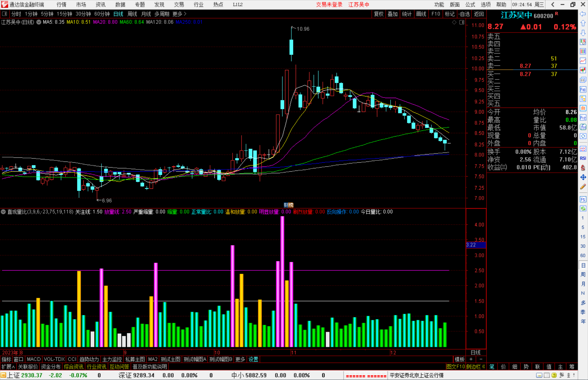The image size is (588, 380).
Task: Click the checklist icon with checkmark in sidebar
Action: pyautogui.click(x=583, y=42)
